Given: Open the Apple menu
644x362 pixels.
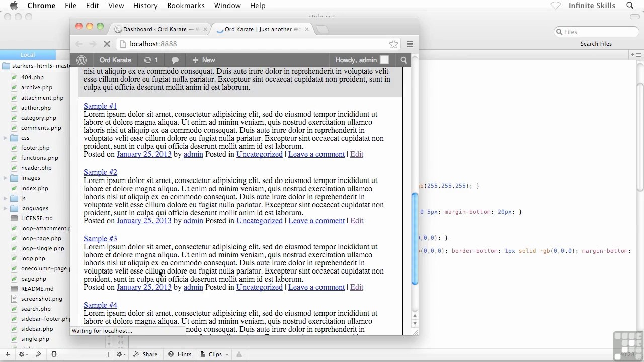Looking at the screenshot, I should pyautogui.click(x=14, y=6).
